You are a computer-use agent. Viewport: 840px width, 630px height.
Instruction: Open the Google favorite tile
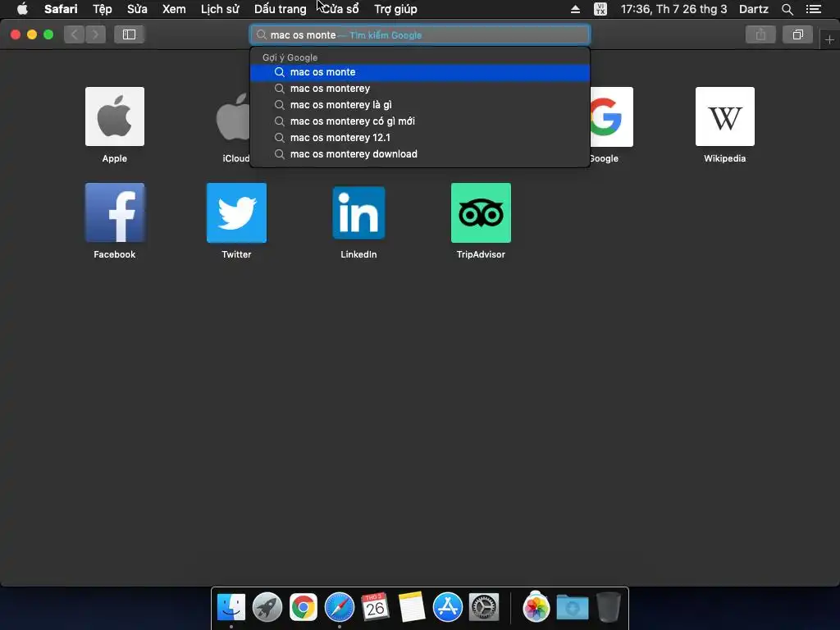click(x=611, y=116)
